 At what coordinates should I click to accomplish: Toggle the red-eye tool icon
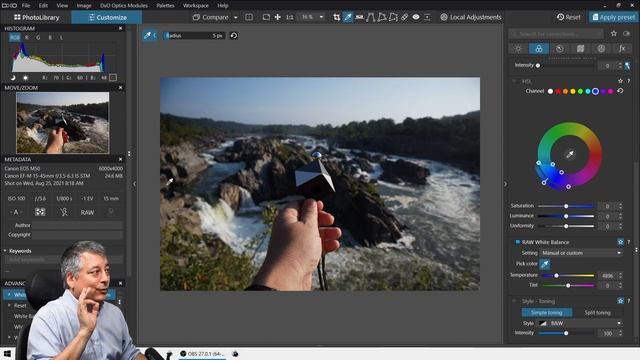[x=416, y=17]
